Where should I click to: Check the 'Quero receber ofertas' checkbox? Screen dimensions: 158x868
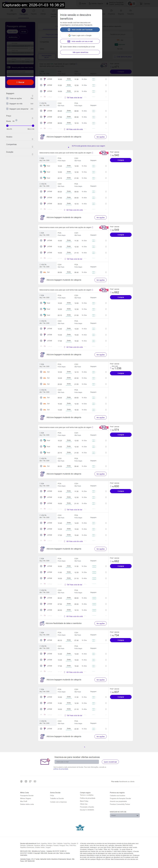61,47
